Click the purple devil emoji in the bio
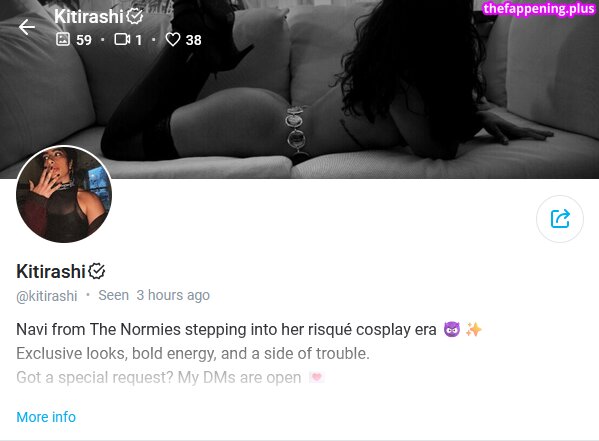The width and height of the screenshot is (599, 441). coord(452,329)
